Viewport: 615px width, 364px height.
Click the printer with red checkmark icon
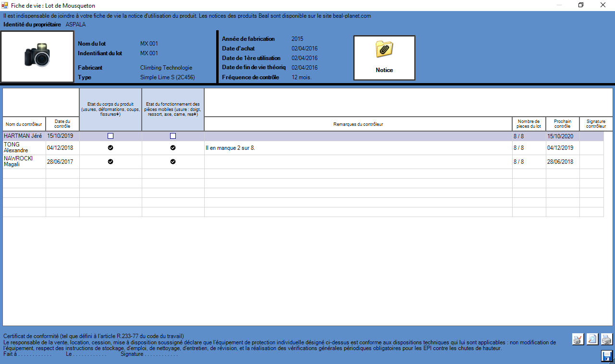point(578,339)
